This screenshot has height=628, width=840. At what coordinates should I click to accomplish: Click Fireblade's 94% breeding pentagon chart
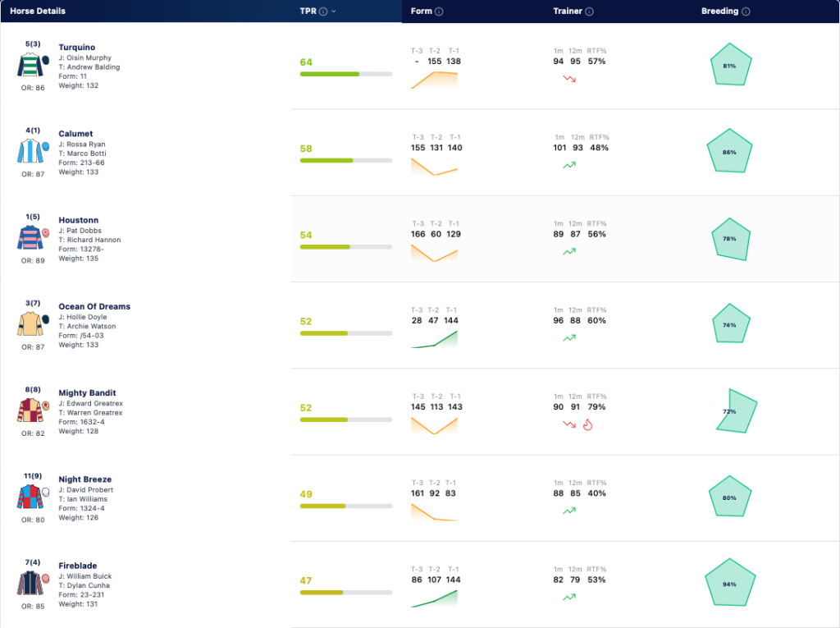coord(729,583)
